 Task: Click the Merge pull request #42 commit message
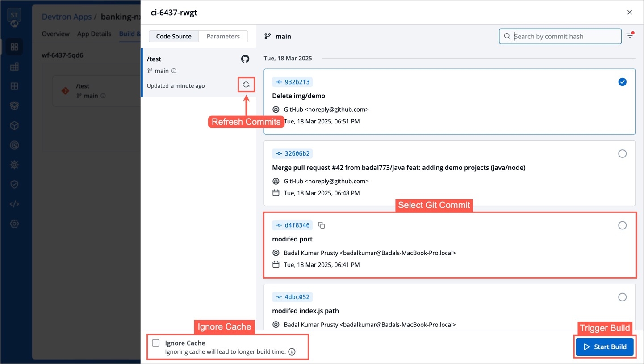[399, 168]
